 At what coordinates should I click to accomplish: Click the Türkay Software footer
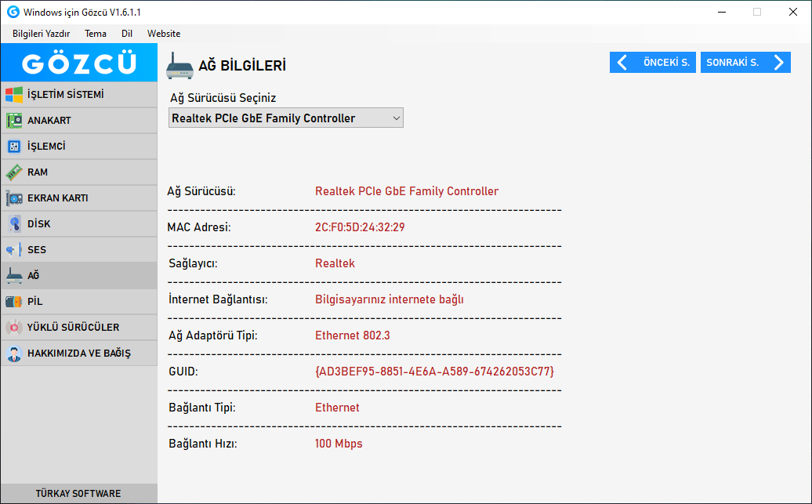click(78, 494)
